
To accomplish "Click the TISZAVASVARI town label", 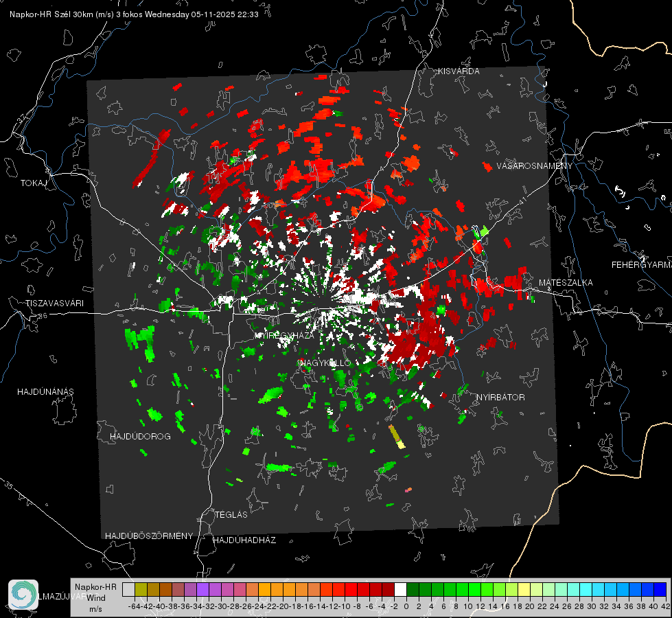I will click(x=54, y=304).
